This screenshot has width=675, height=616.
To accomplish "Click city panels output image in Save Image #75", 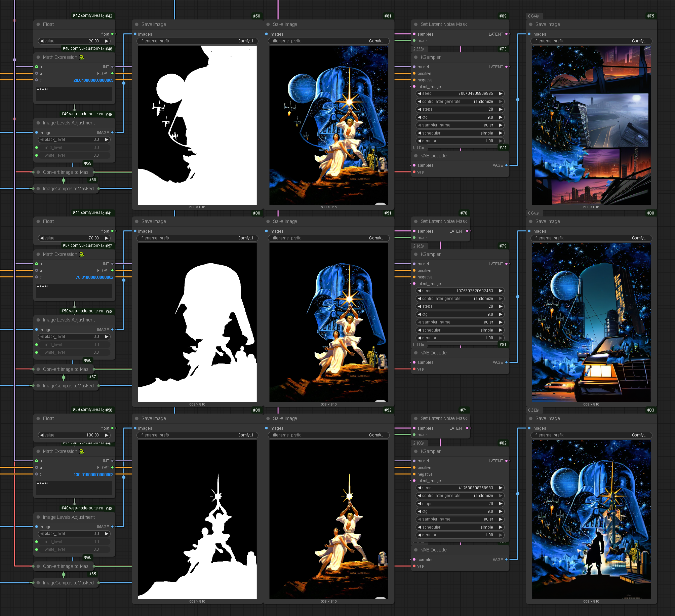I will (591, 125).
